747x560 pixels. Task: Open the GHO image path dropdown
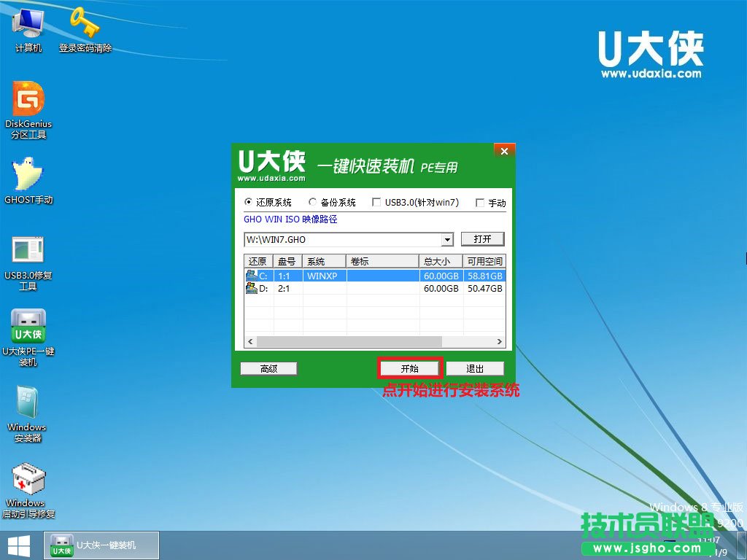[447, 239]
